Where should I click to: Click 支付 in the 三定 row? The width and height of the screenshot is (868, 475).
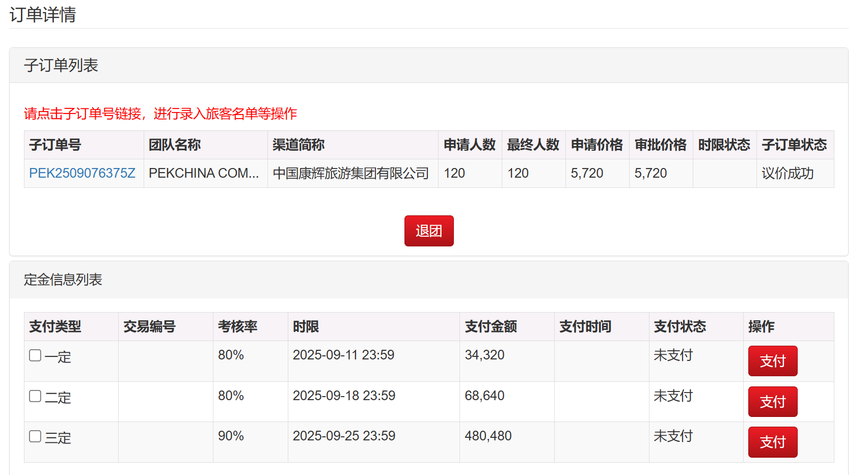pos(772,442)
